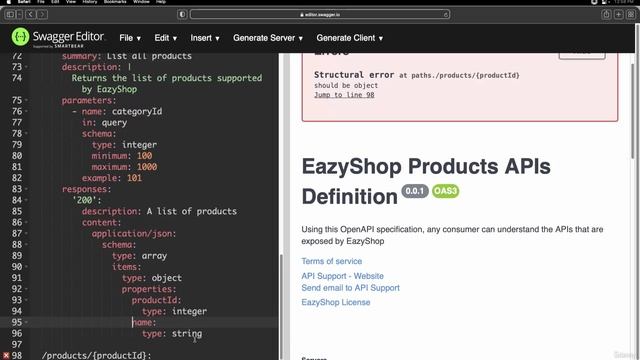The image size is (640, 360).
Task: Click the 'type: array' code line
Action: click(x=140, y=256)
